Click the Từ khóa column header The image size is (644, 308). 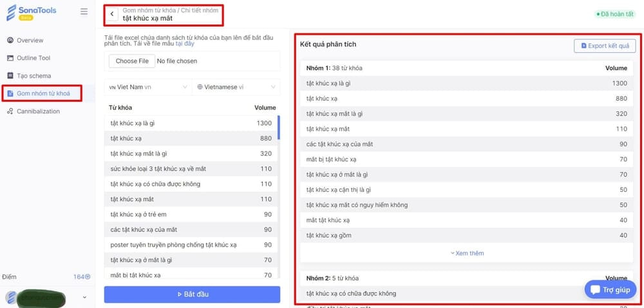pyautogui.click(x=120, y=108)
